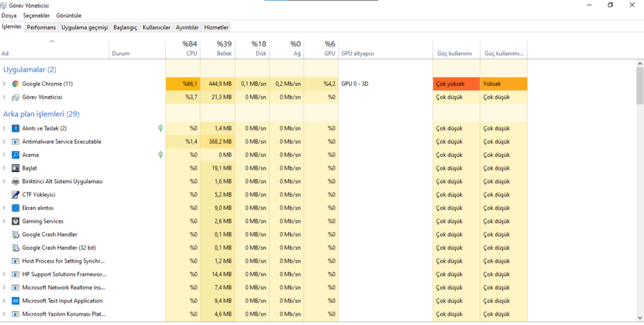This screenshot has width=644, height=325.
Task: Click Chrome's %66,1 CPU value
Action: click(182, 84)
